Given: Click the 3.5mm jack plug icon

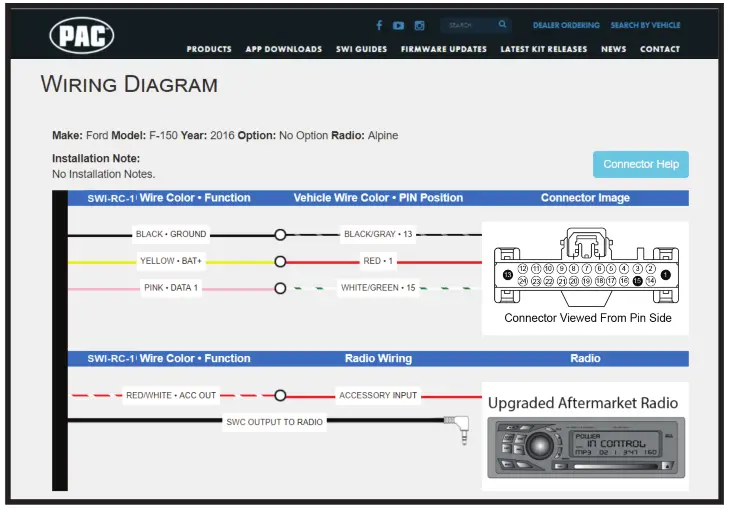Looking at the screenshot, I should click(x=458, y=429).
